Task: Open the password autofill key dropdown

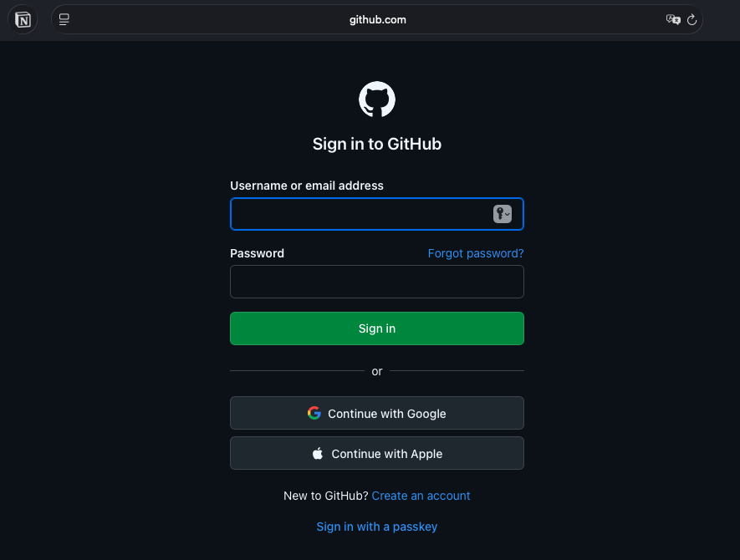Action: [502, 214]
